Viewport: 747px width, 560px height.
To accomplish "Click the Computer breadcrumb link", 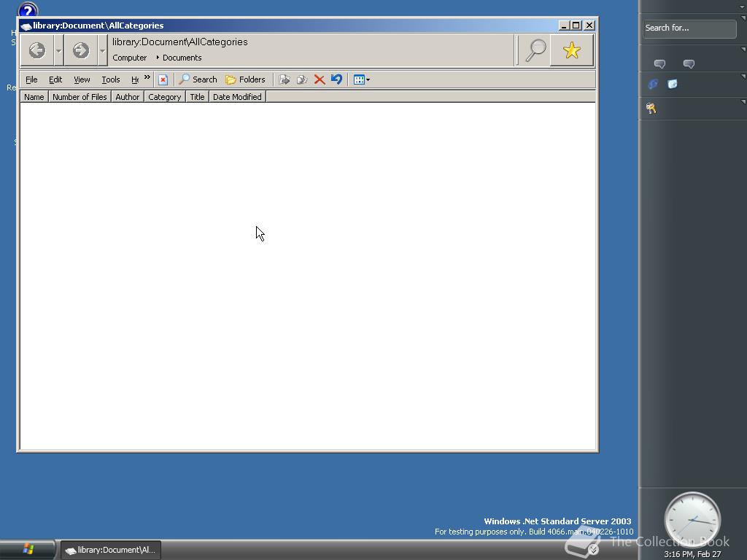I will (x=130, y=58).
